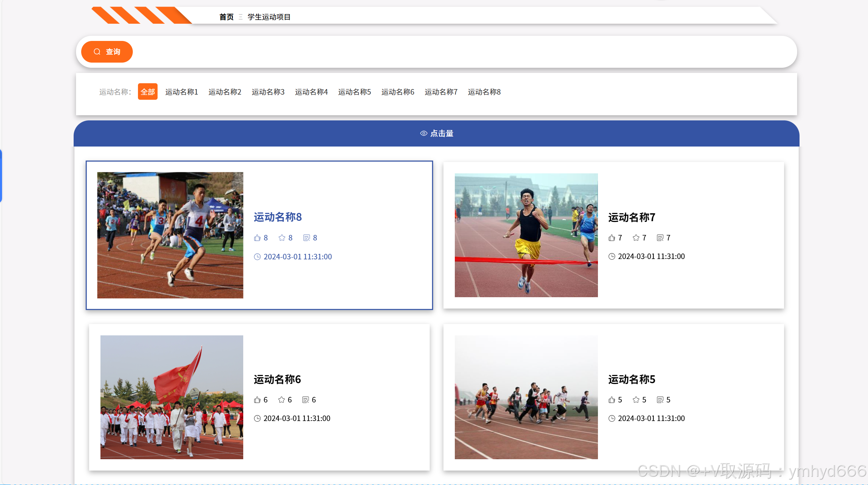Viewport: 868px width, 485px height.
Task: Open the 运动名称7 title link
Action: coord(632,217)
